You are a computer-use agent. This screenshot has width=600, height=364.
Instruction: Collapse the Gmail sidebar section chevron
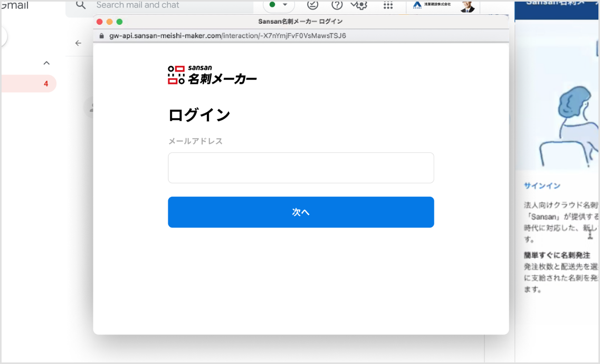tap(46, 63)
